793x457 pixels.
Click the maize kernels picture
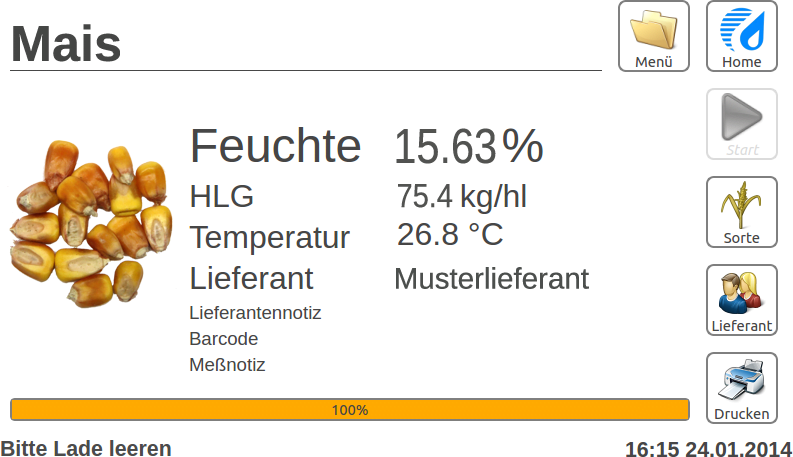[91, 223]
